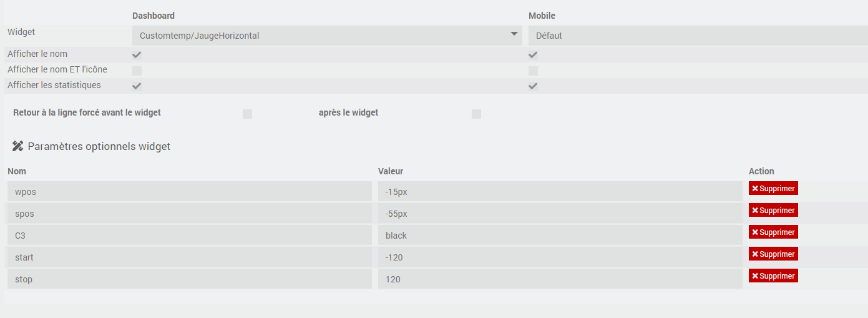The height and width of the screenshot is (318, 868).
Task: Check line break après le widget
Action: (x=476, y=114)
